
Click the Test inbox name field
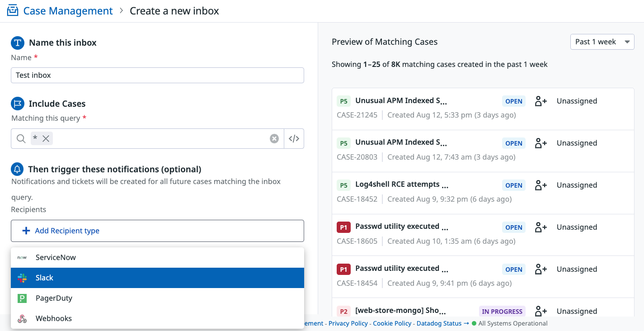[157, 75]
